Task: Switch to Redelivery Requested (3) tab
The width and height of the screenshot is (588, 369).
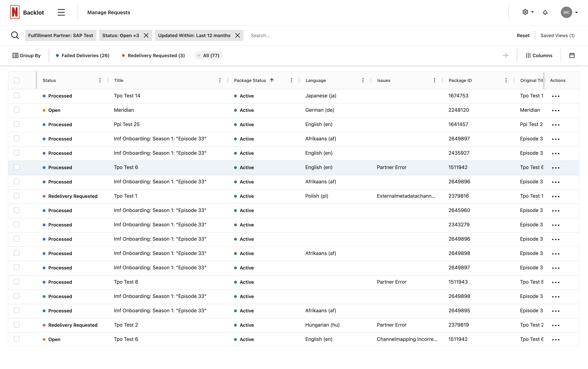Action: tap(153, 55)
